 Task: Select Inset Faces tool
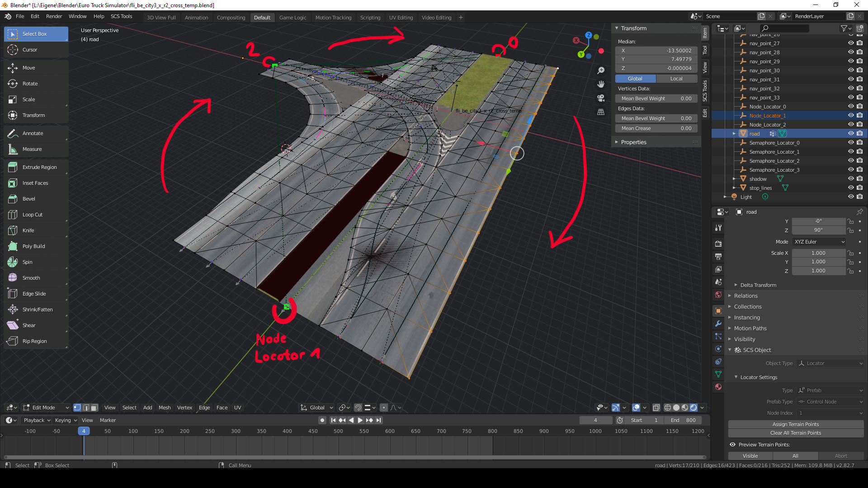(x=36, y=183)
